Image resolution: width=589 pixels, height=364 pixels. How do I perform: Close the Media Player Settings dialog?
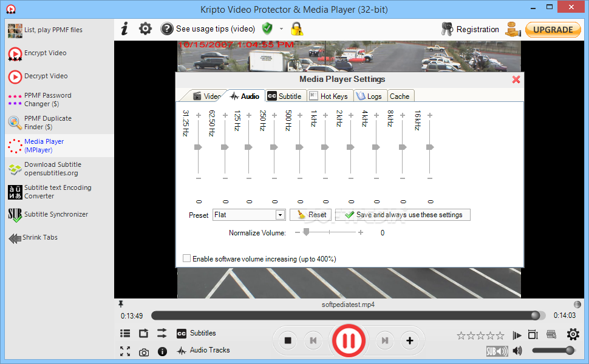[516, 79]
